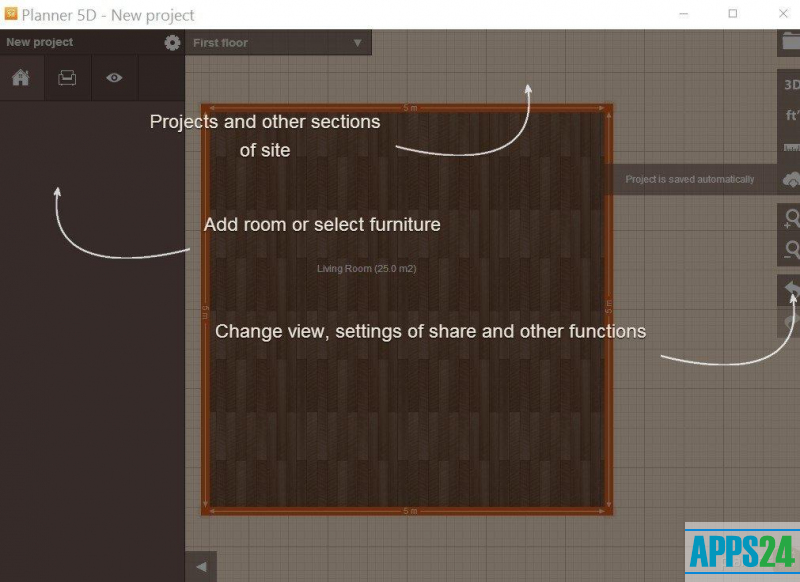Open the furniture catalog sofa icon

tap(67, 78)
